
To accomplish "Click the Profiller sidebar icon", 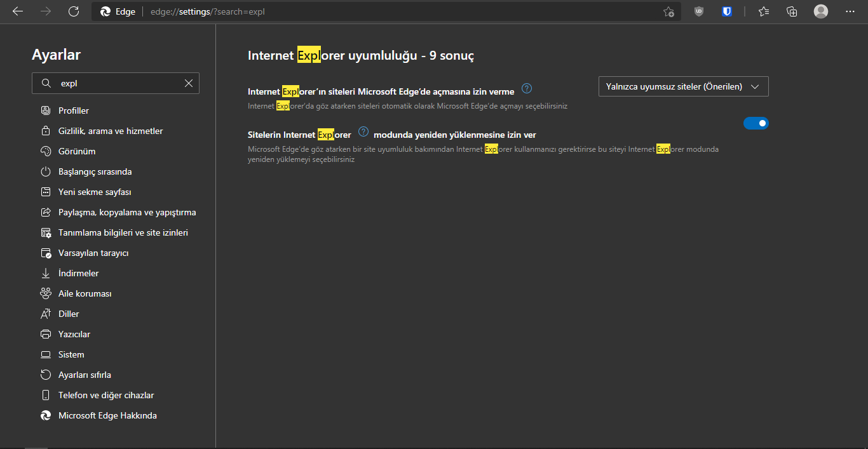I will (x=46, y=111).
